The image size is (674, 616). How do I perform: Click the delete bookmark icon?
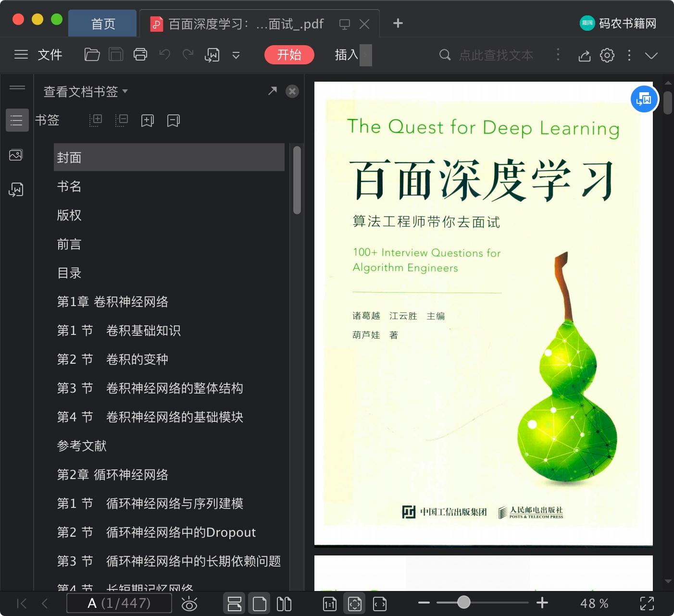pyautogui.click(x=174, y=120)
